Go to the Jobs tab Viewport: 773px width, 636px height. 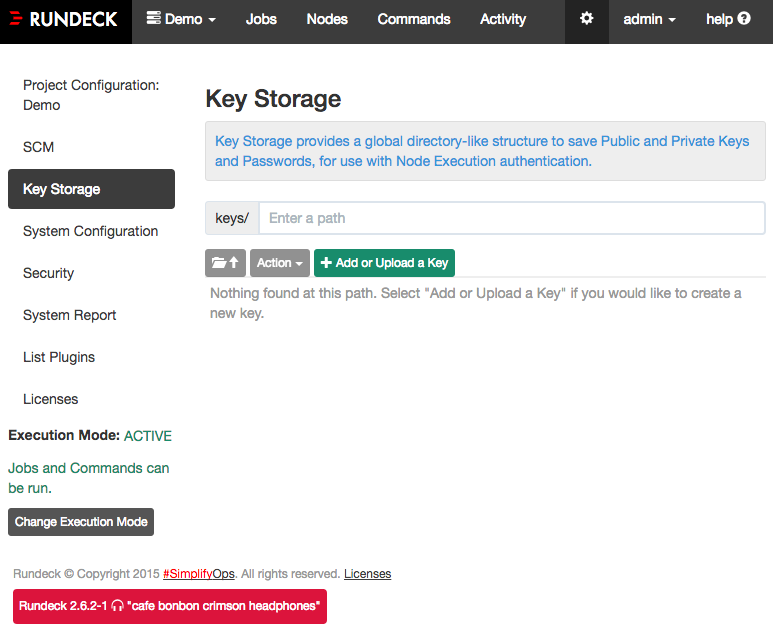pyautogui.click(x=261, y=19)
